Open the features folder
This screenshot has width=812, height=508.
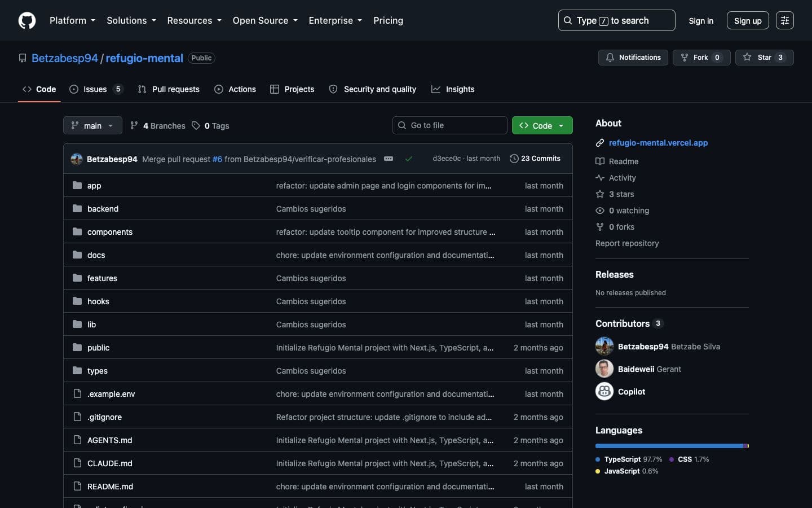(x=102, y=278)
